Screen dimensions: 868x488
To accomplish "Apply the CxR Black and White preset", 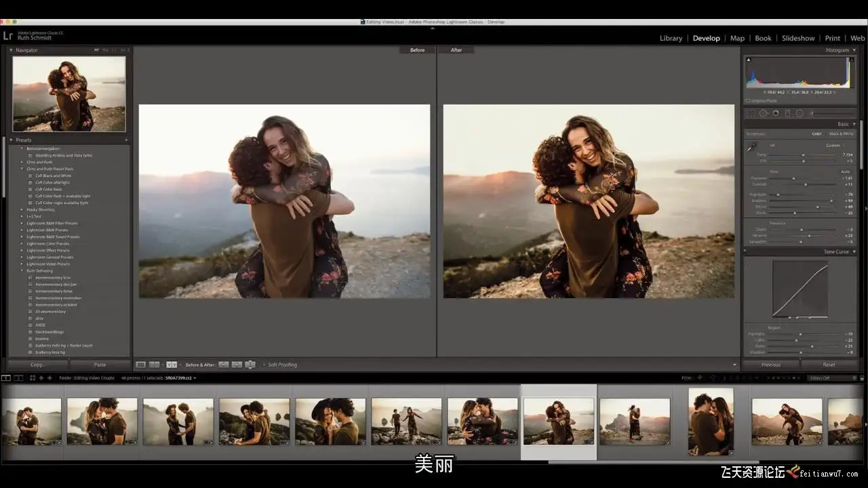I will [x=54, y=176].
